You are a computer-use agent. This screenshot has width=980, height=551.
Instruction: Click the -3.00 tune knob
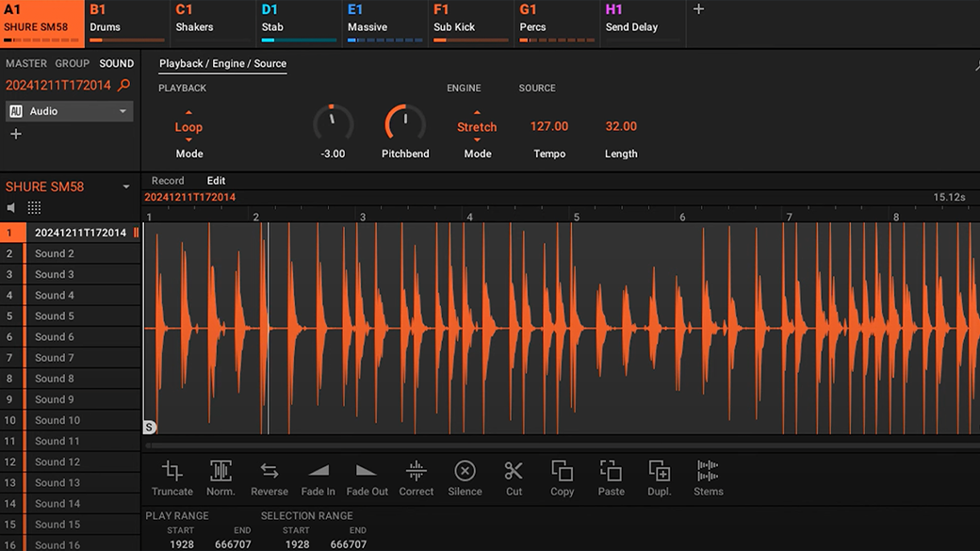333,123
